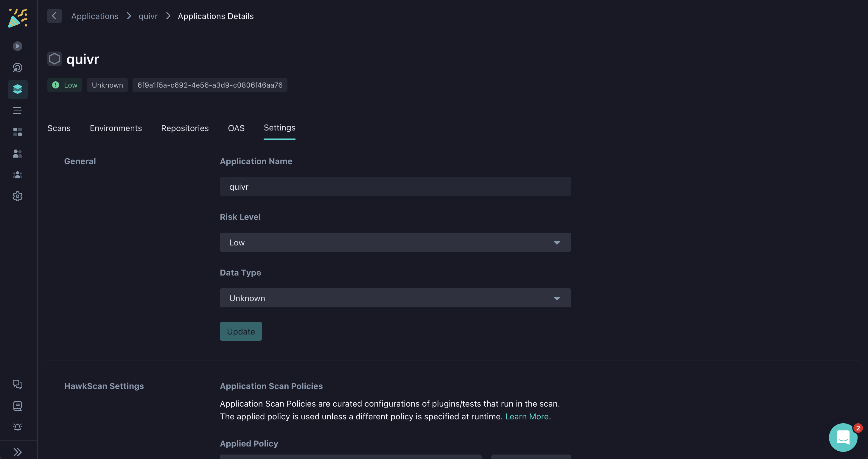This screenshot has width=868, height=459.
Task: Expand the sidebar using the double-chevron
Action: (17, 452)
